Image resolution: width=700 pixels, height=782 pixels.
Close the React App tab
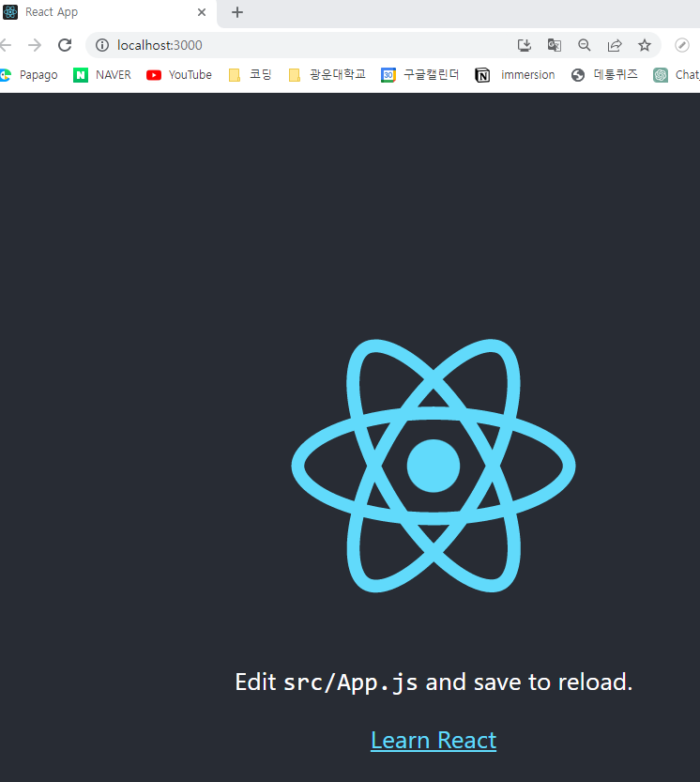(202, 12)
